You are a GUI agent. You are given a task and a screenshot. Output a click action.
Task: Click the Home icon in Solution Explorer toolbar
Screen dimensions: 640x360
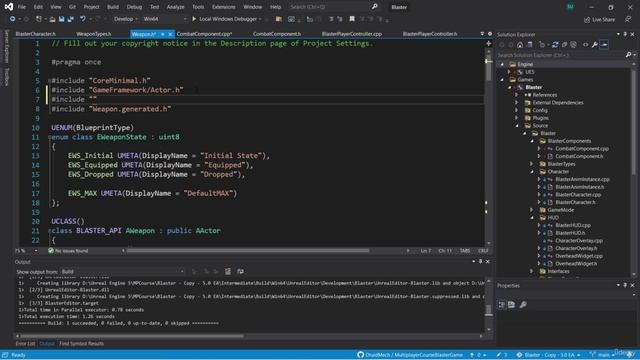(520, 44)
